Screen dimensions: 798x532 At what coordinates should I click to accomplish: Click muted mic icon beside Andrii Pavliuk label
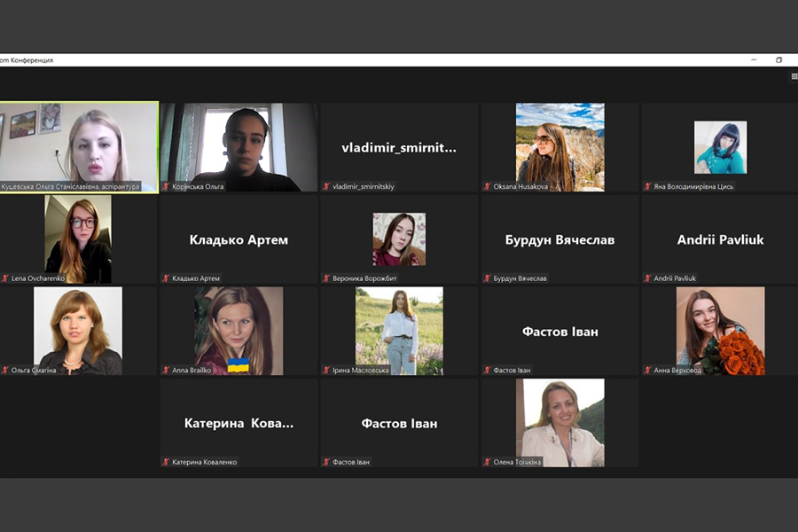point(647,278)
